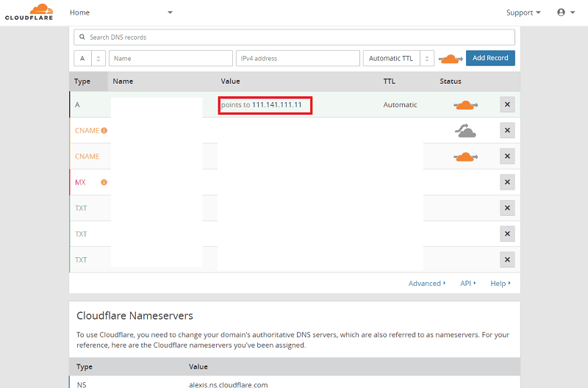Click the Value column header in DNS table

click(x=230, y=82)
